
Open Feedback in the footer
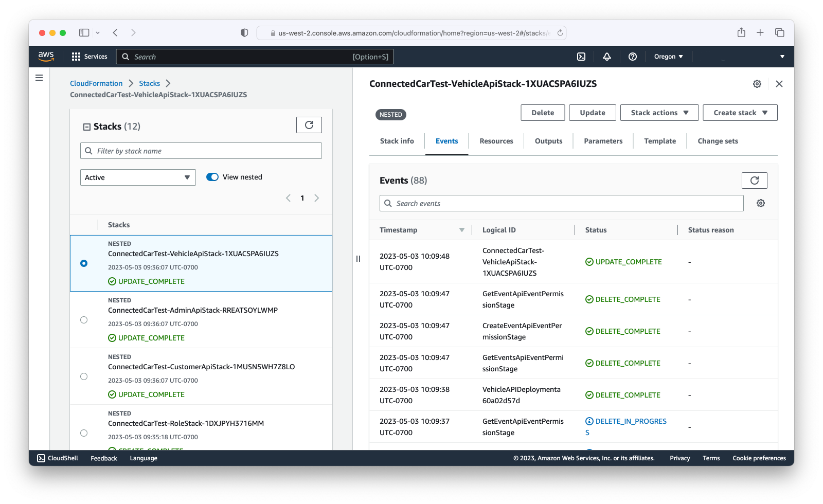pos(104,458)
